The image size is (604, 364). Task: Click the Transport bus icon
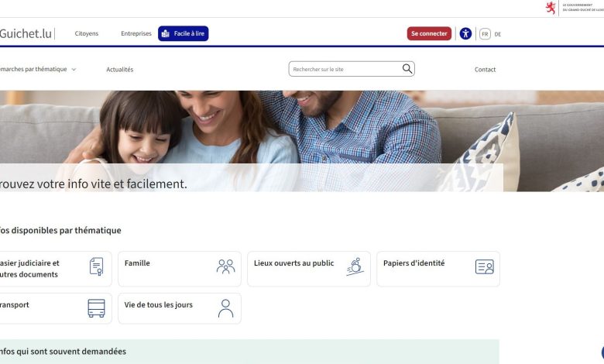96,308
